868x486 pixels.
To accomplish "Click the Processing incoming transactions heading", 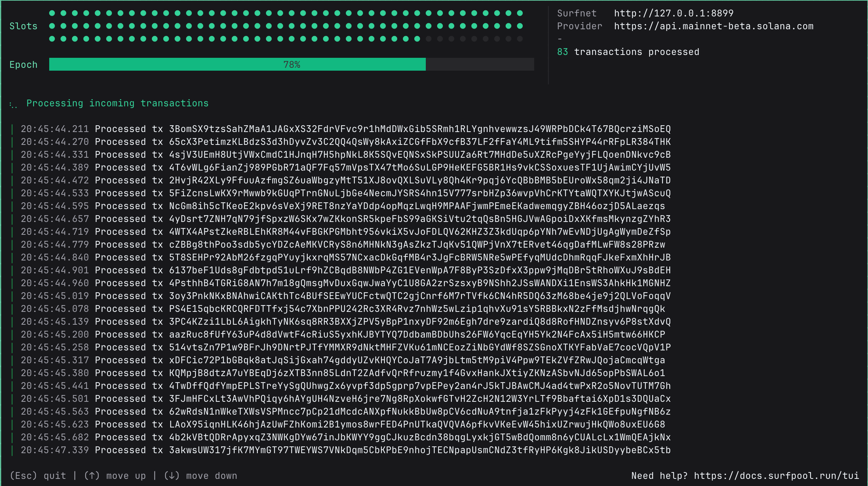I will [x=117, y=103].
